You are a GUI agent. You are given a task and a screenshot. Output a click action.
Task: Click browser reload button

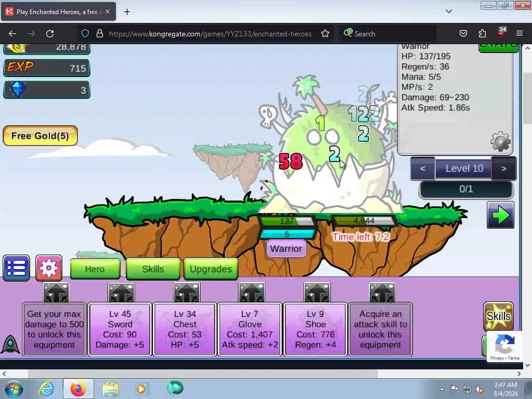tap(50, 34)
